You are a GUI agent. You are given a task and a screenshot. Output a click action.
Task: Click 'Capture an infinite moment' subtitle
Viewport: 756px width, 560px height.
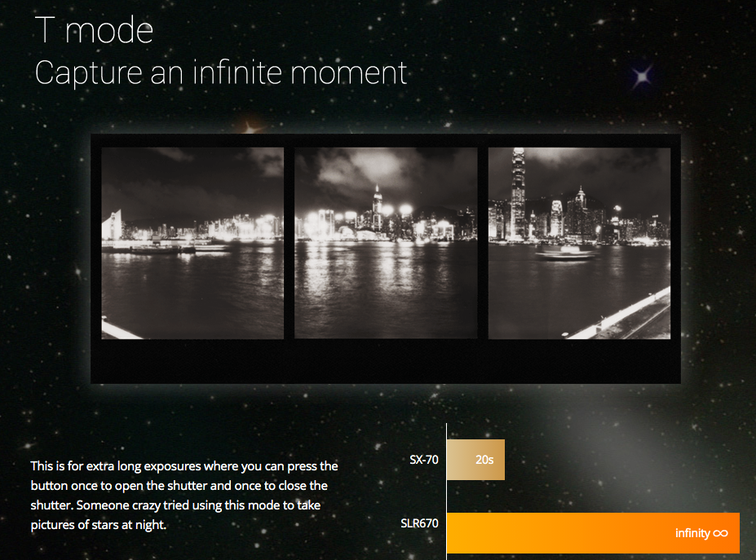221,73
